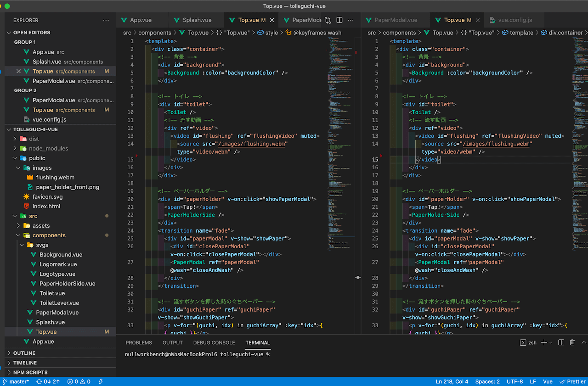The width and height of the screenshot is (588, 386).
Task: Open the editor More Actions ellipsis menu
Action: [351, 20]
